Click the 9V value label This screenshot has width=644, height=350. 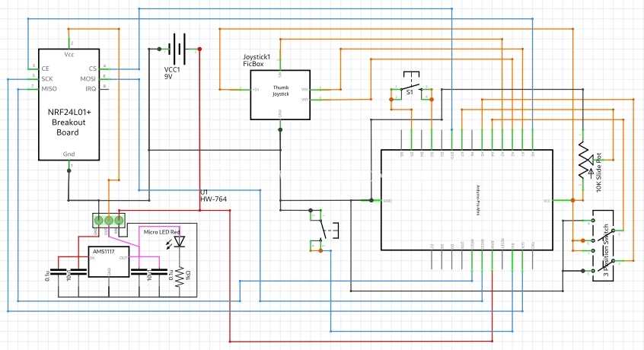tap(168, 76)
